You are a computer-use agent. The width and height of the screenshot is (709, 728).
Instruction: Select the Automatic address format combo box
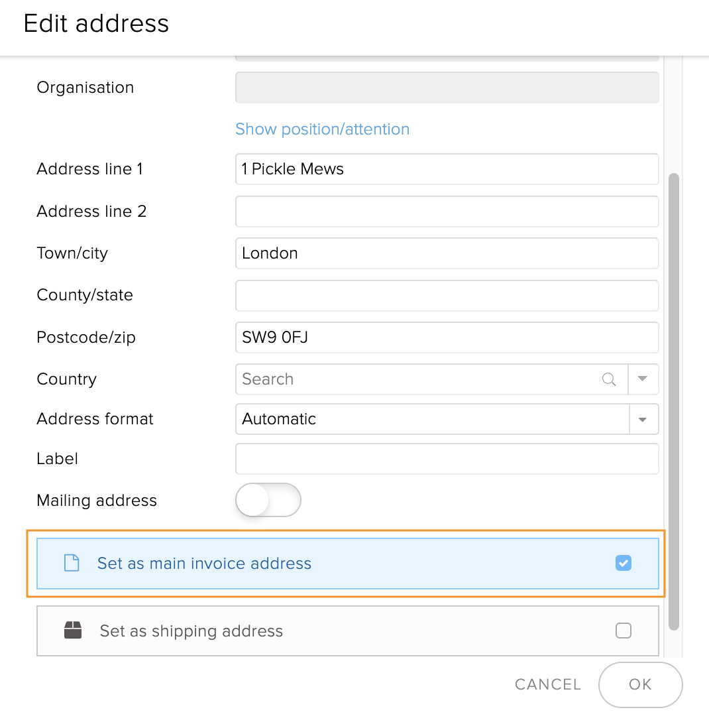[432, 420]
